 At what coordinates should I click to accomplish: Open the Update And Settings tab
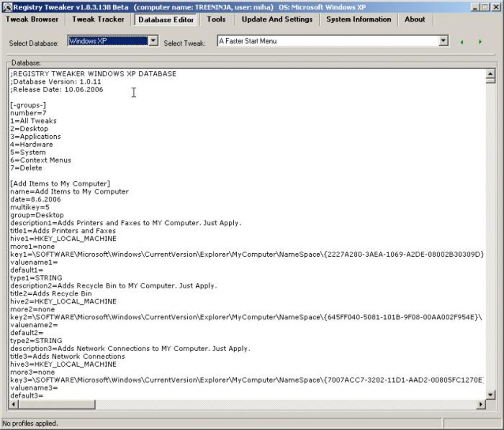(x=277, y=19)
